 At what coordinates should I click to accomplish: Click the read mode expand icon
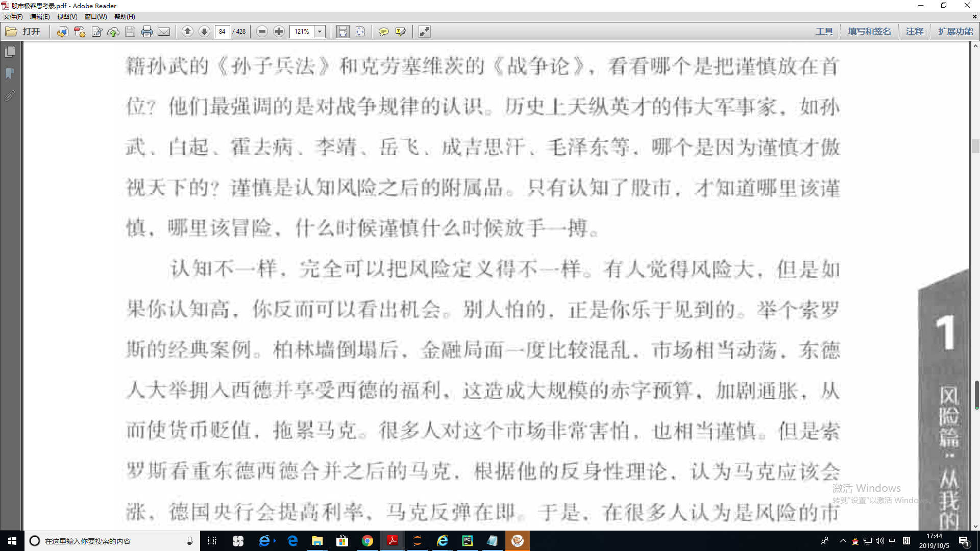point(425,32)
